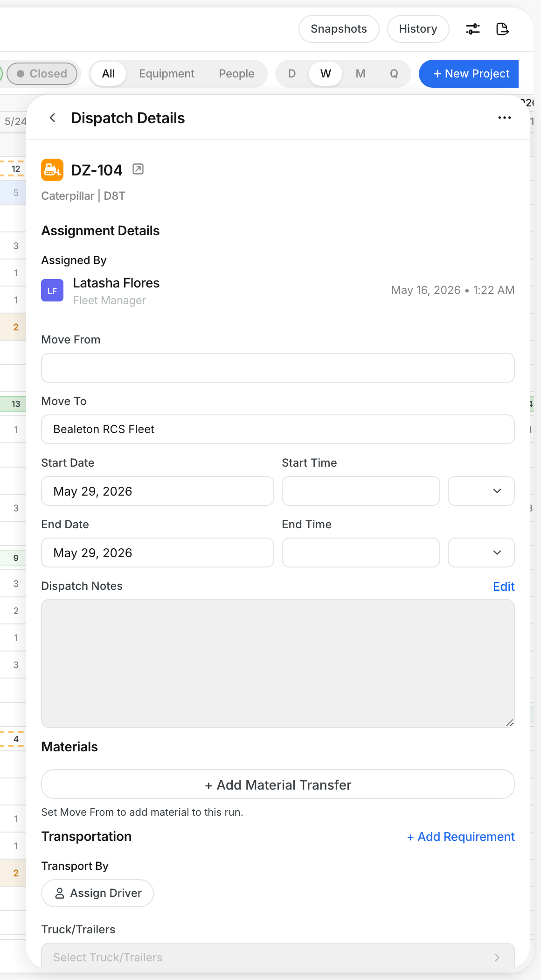Open the Snapshots view

coord(339,29)
